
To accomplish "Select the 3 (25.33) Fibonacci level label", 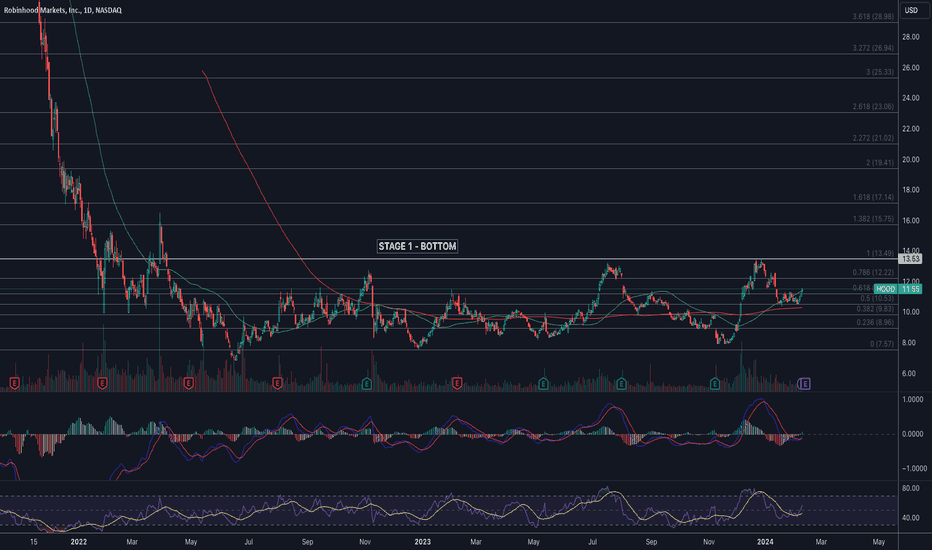I will (879, 72).
